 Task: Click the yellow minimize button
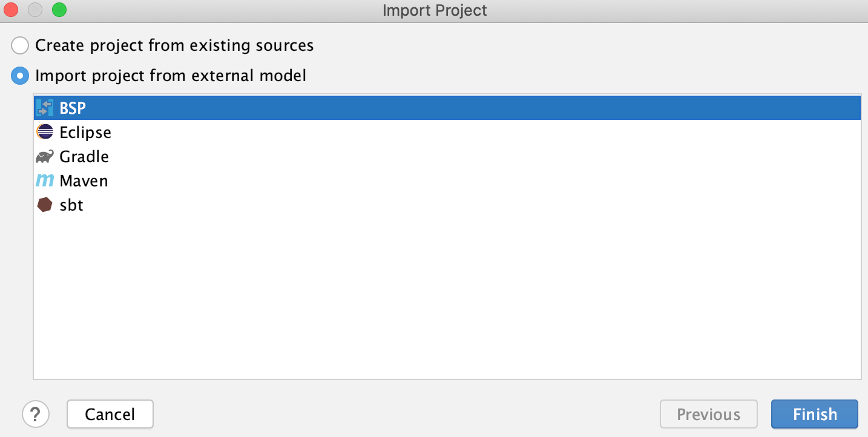pos(35,10)
